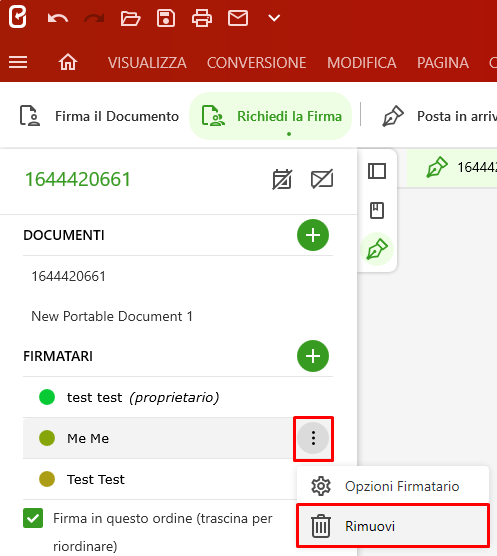Click the Undo arrow icon
The image size is (497, 556).
(x=58, y=18)
